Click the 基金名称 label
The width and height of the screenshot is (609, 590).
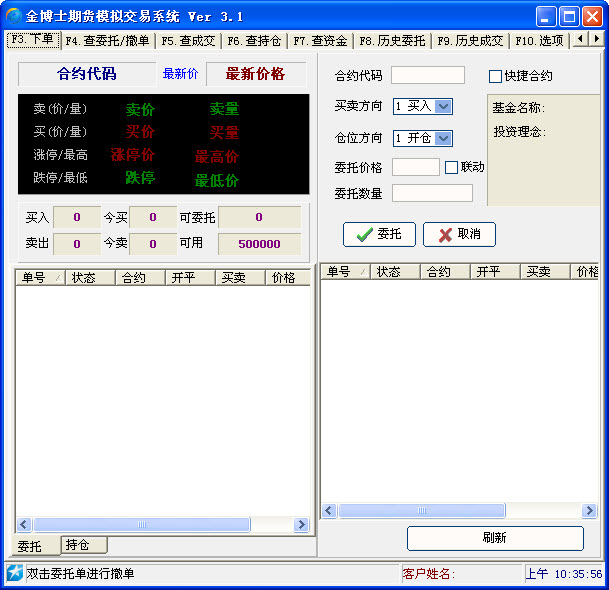519,108
